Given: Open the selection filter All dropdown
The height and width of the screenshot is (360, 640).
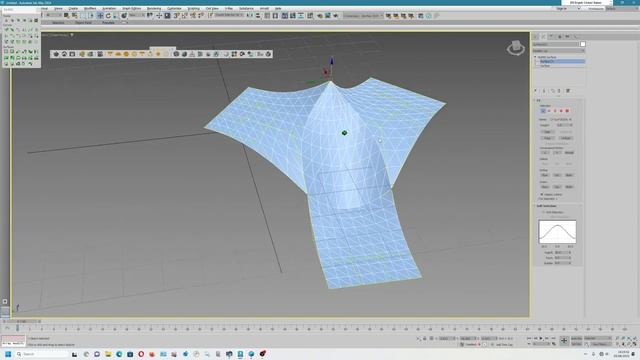Looking at the screenshot, I should pos(54,16).
